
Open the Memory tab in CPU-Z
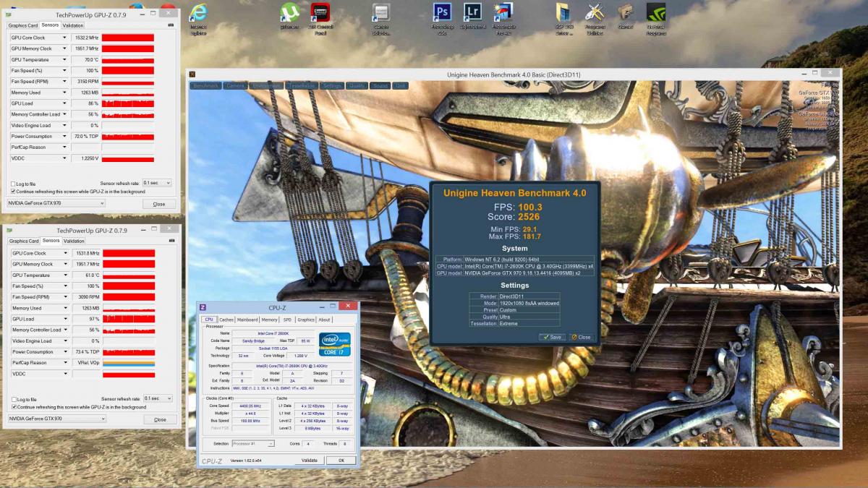coord(270,320)
